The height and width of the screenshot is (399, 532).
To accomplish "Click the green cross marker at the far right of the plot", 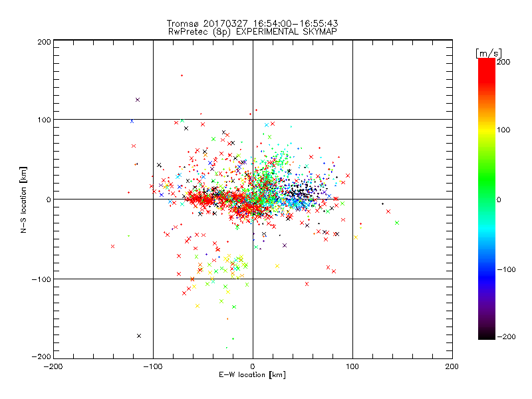I will [397, 223].
